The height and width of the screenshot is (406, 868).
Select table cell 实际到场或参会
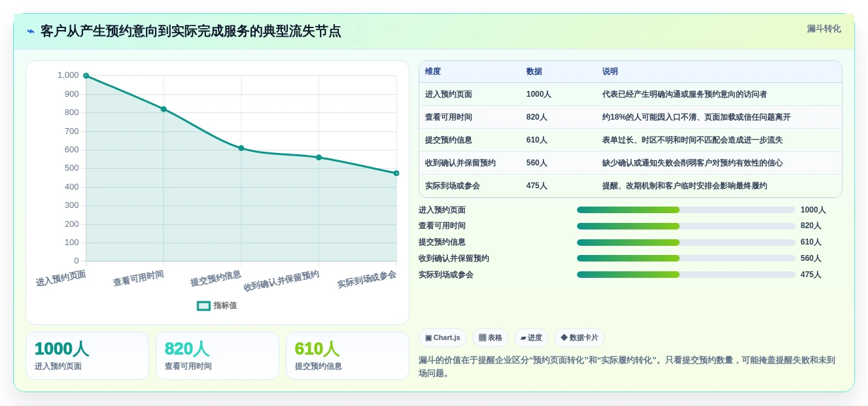453,186
